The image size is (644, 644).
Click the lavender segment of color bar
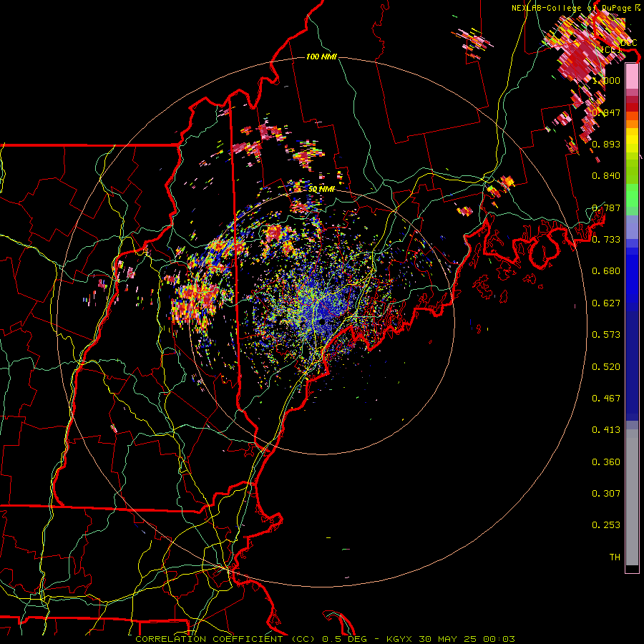click(632, 227)
